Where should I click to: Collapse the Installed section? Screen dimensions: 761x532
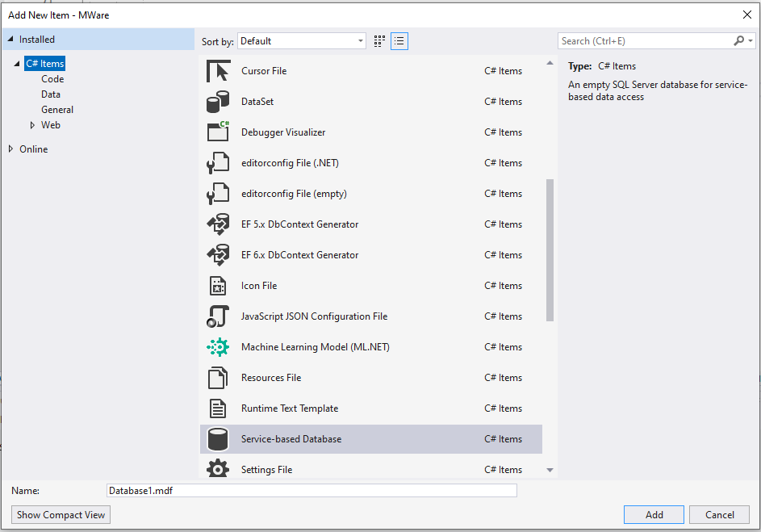click(x=10, y=40)
